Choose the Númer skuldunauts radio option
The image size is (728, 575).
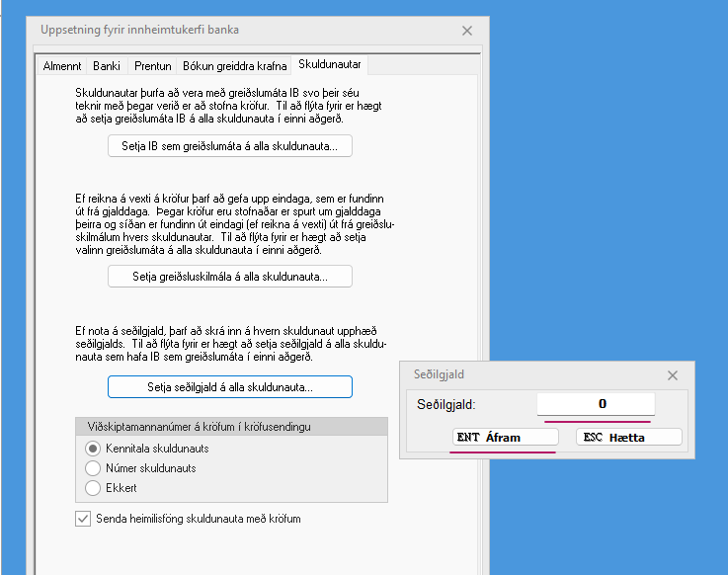click(x=95, y=468)
